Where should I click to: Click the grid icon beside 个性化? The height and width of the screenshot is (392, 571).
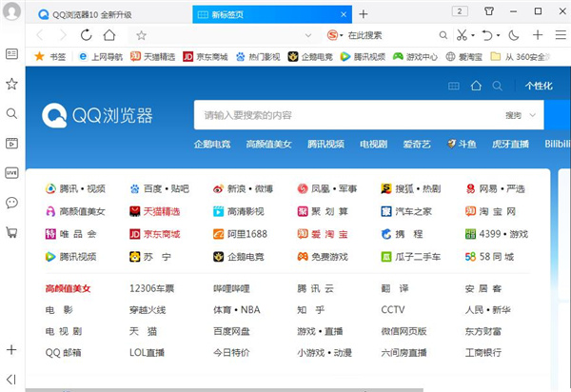[453, 86]
